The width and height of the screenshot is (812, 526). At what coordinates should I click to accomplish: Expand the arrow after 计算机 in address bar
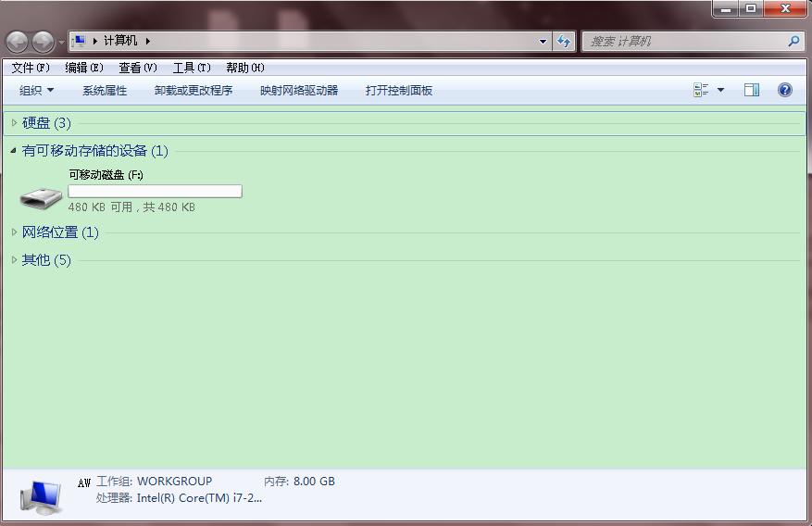tap(148, 41)
